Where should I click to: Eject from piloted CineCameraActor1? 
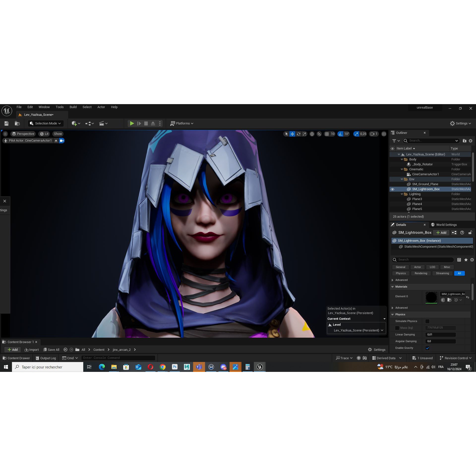56,141
